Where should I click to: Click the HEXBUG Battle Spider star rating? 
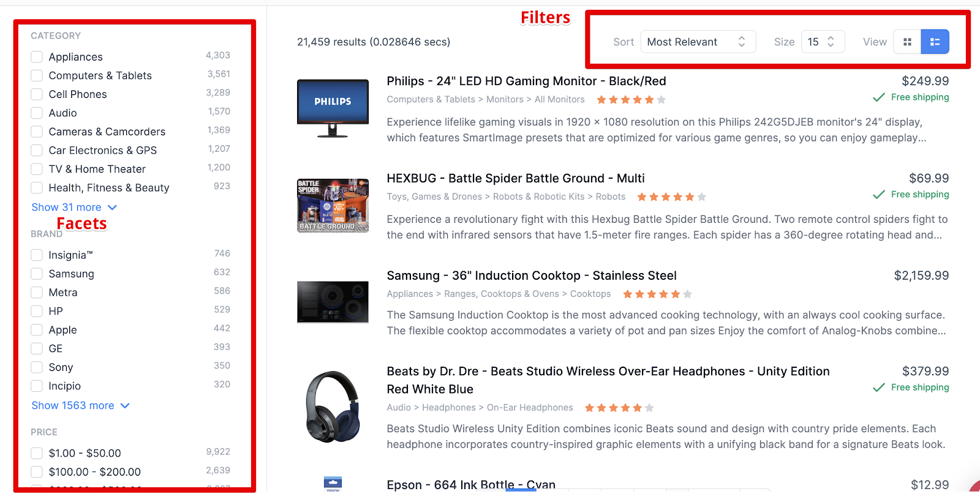[x=672, y=197]
